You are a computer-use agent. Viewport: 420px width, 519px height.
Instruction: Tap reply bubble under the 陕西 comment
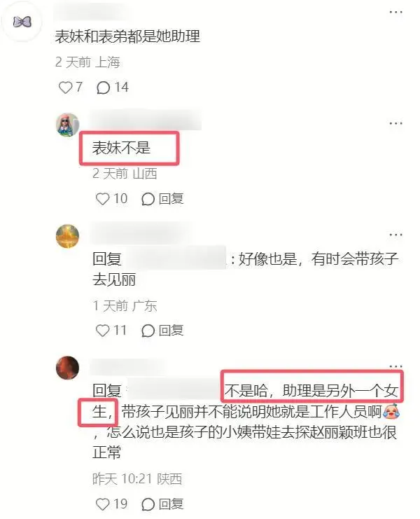pos(148,504)
